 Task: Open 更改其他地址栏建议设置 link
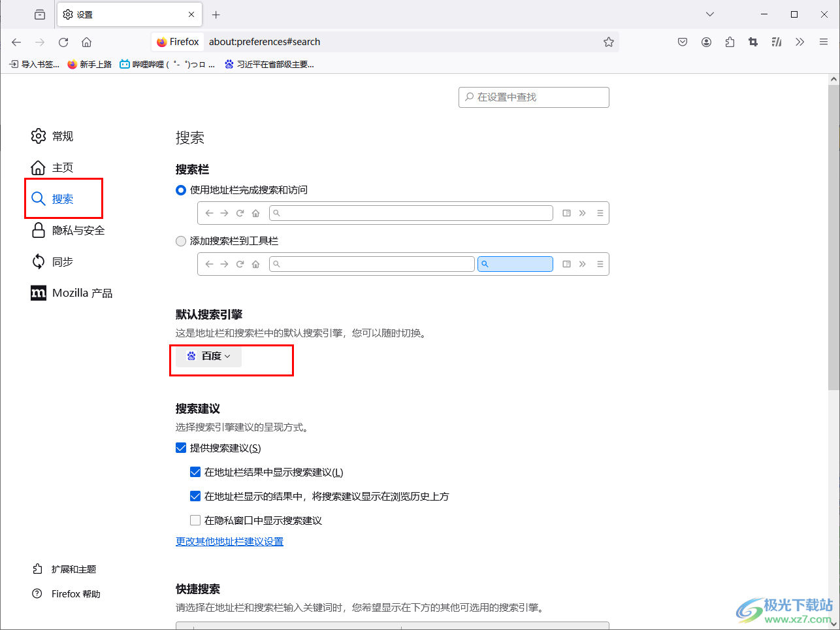coord(229,541)
